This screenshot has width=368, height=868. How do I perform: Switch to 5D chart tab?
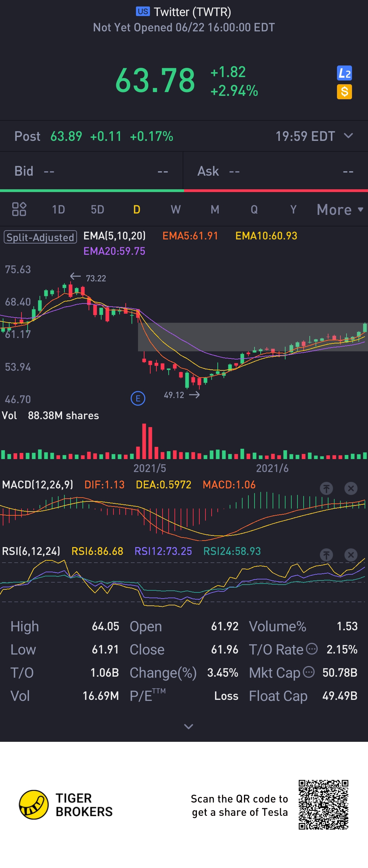[x=97, y=209]
